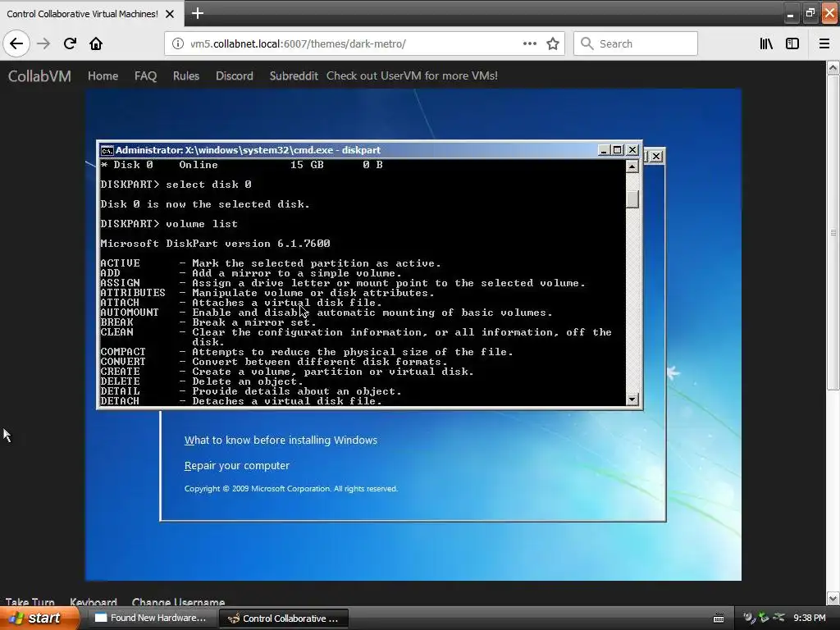Select the Control Collaborative Virtual Machines tab
Viewport: 840px width, 630px height.
(x=91, y=14)
